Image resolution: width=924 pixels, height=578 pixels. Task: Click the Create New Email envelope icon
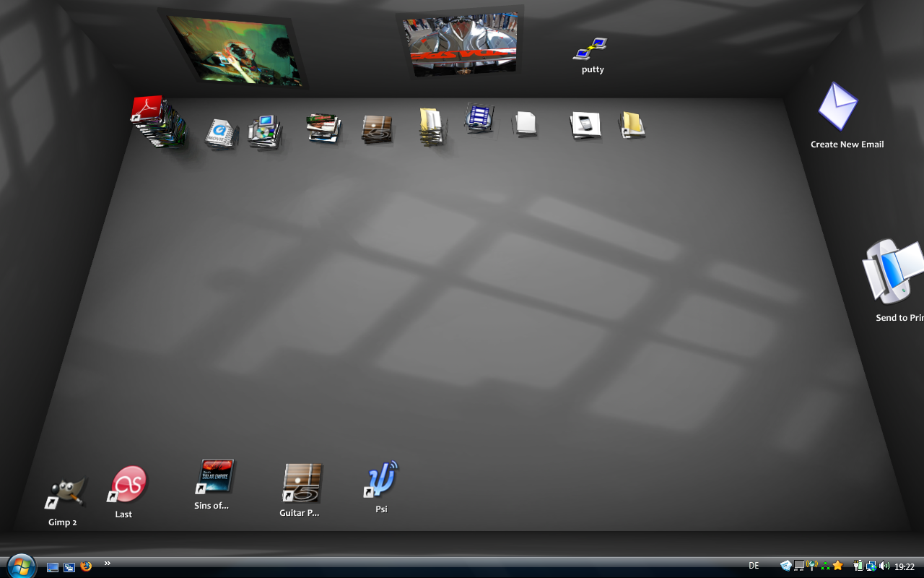837,107
